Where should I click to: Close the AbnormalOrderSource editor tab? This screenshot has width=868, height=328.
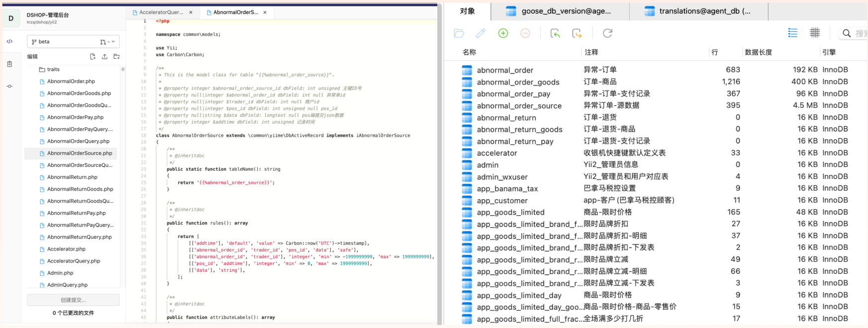point(265,12)
